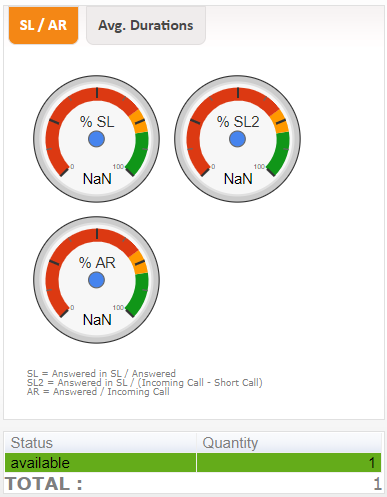This screenshot has height=497, width=387.
Task: Click the % SL gauge dial
Action: pyautogui.click(x=96, y=139)
